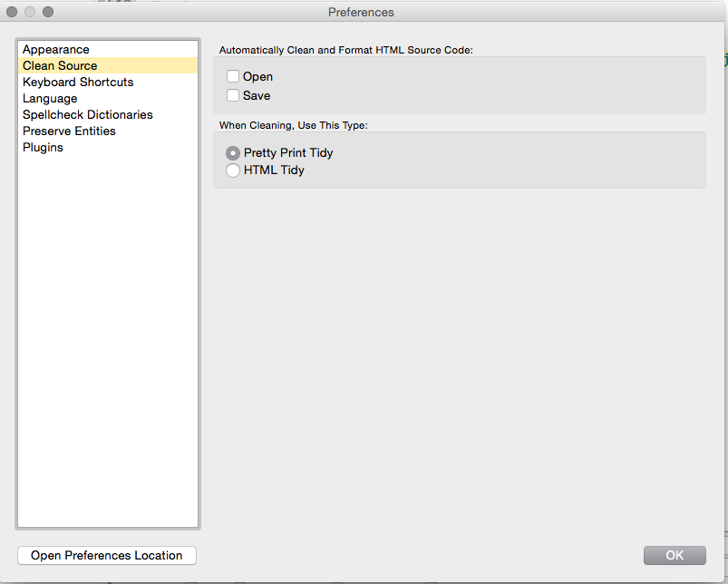The width and height of the screenshot is (728, 584).
Task: Open Spellcheck Dictionaries settings
Action: tap(88, 114)
